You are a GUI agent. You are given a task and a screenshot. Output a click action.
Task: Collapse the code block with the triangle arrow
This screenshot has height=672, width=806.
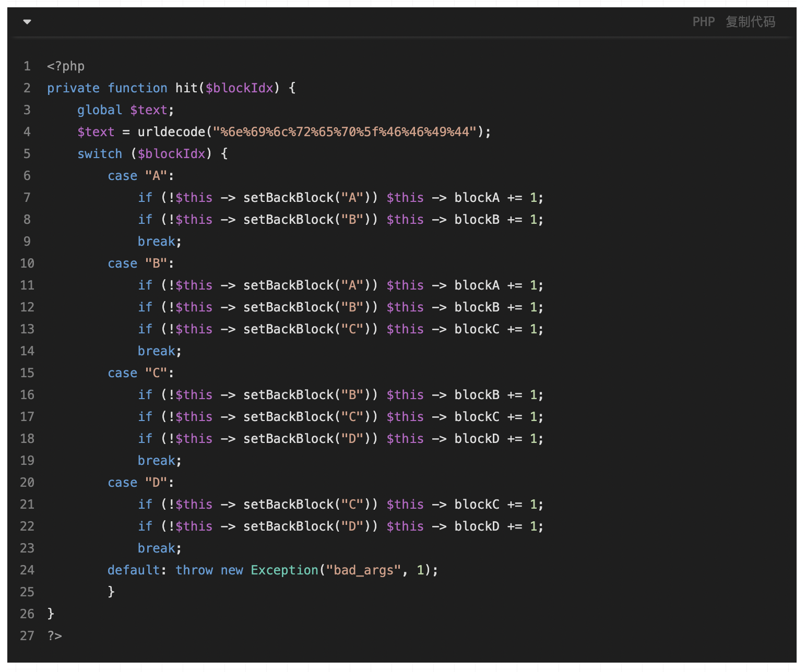click(27, 22)
